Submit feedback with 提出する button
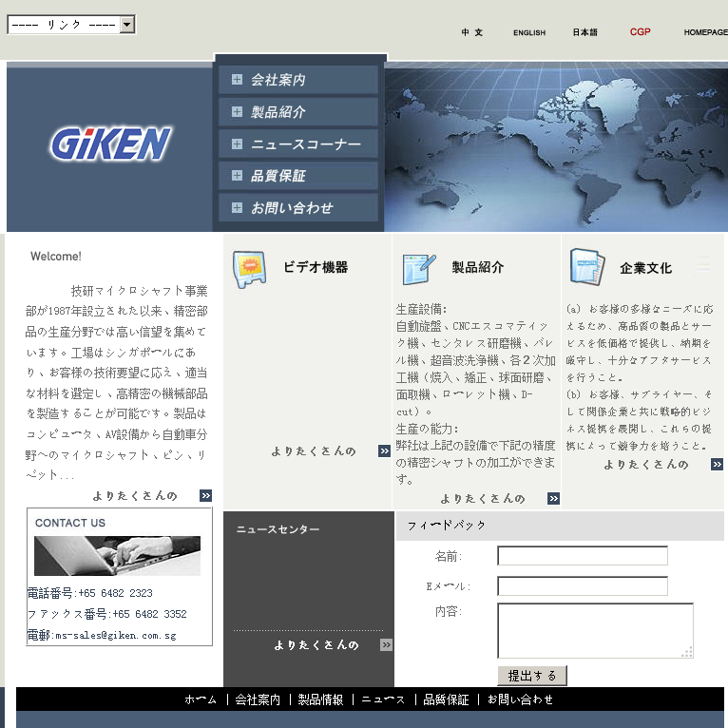The width and height of the screenshot is (728, 728). [x=532, y=676]
